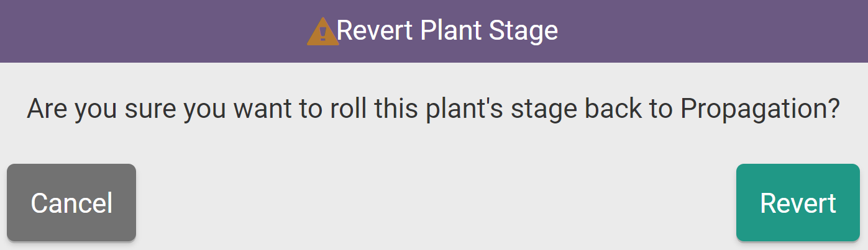
Task: Confirm rolling back to Propagation
Action: (x=798, y=203)
